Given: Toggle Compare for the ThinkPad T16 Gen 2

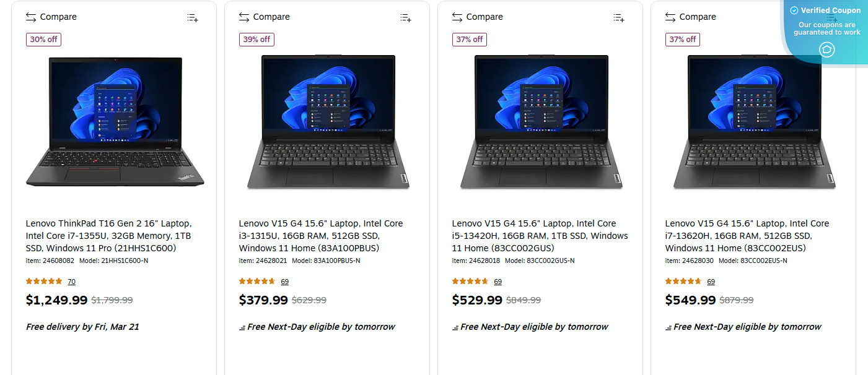Looking at the screenshot, I should click(50, 17).
